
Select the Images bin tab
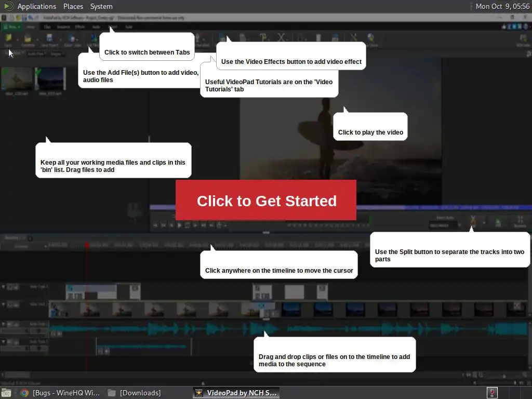pos(56,54)
